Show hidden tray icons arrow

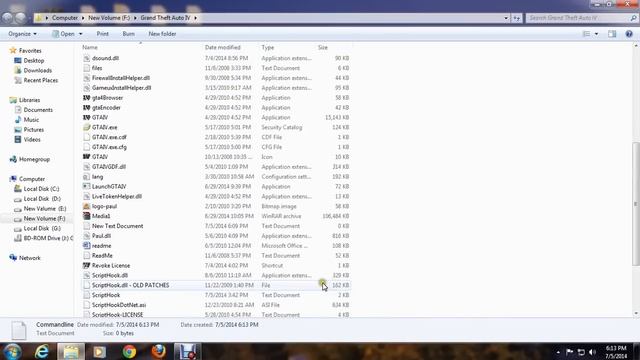tap(558, 352)
